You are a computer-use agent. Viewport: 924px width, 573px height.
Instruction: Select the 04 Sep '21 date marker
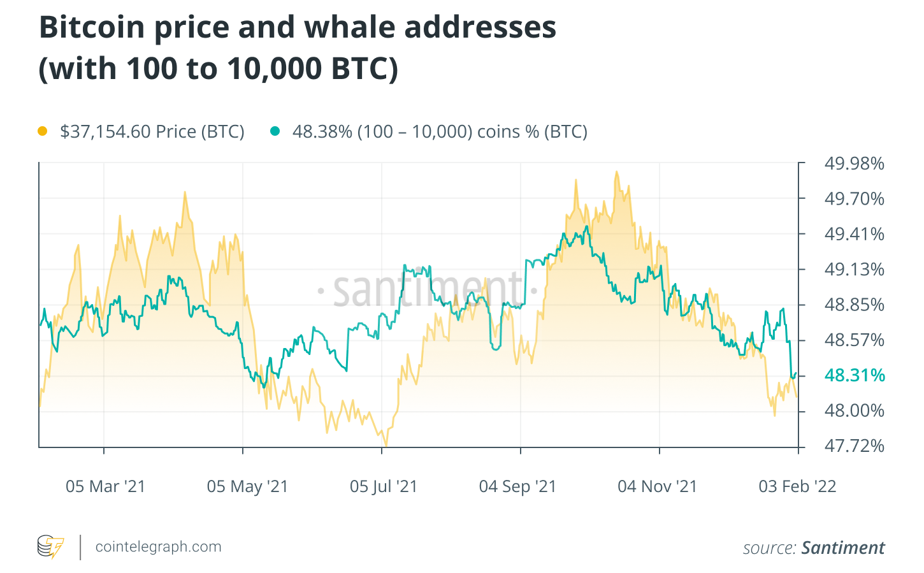(x=517, y=487)
